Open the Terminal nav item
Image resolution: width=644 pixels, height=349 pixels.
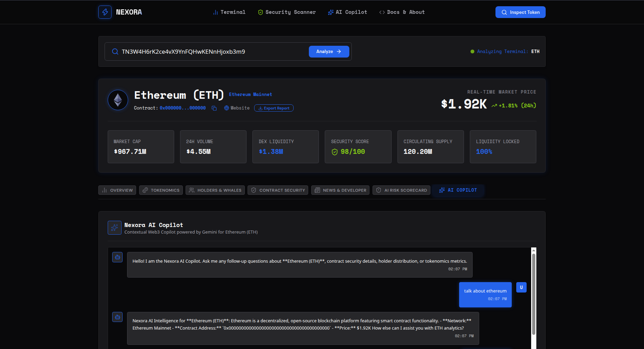pos(229,12)
